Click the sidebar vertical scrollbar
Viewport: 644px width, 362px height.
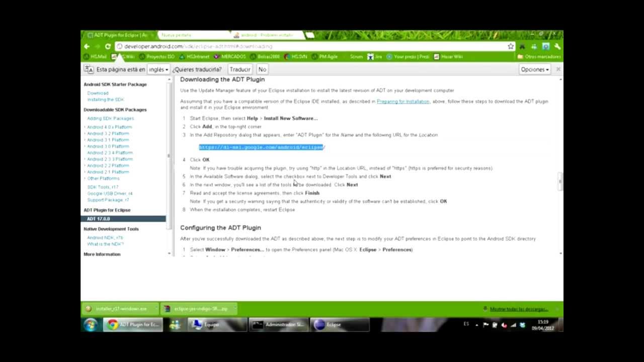tap(169, 156)
